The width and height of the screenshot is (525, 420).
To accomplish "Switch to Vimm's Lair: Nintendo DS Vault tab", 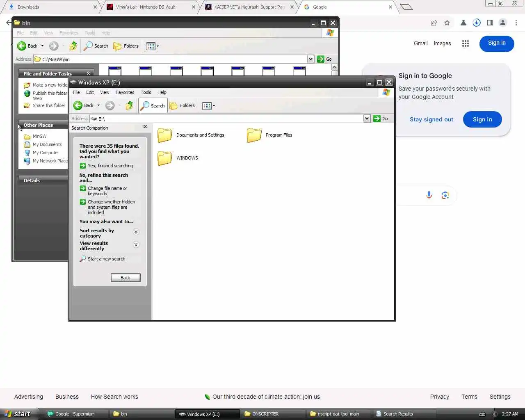I will click(x=150, y=7).
